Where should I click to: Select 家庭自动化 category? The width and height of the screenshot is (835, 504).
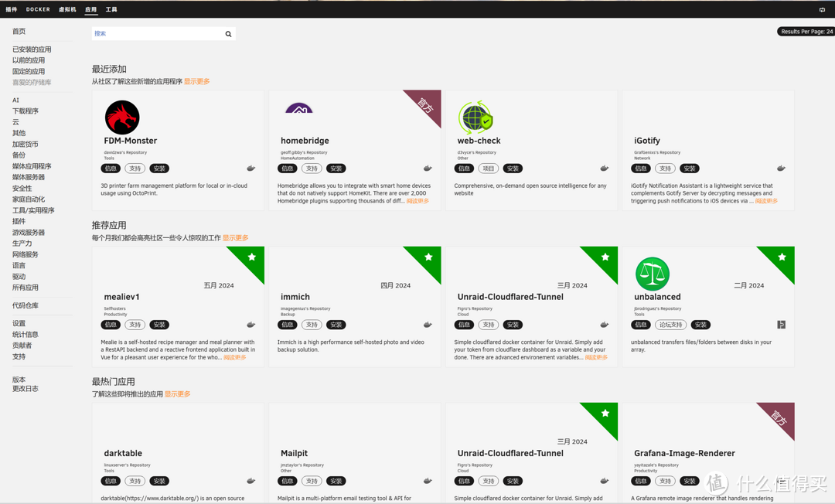click(29, 199)
